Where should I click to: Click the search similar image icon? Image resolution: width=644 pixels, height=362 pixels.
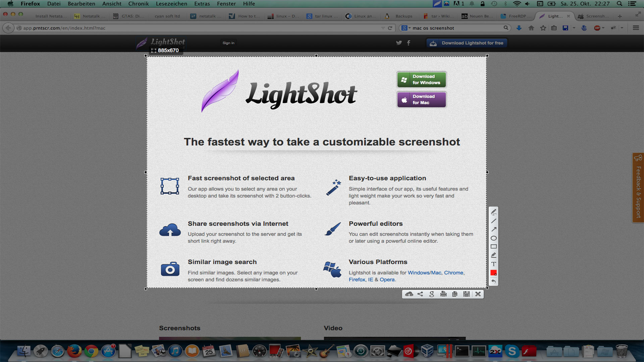[x=431, y=294]
